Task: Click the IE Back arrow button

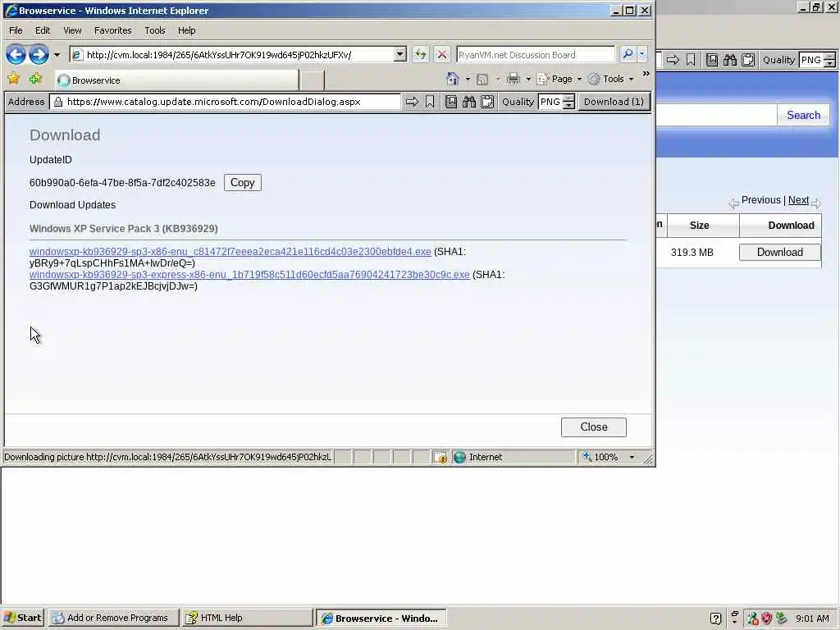Action: point(16,55)
